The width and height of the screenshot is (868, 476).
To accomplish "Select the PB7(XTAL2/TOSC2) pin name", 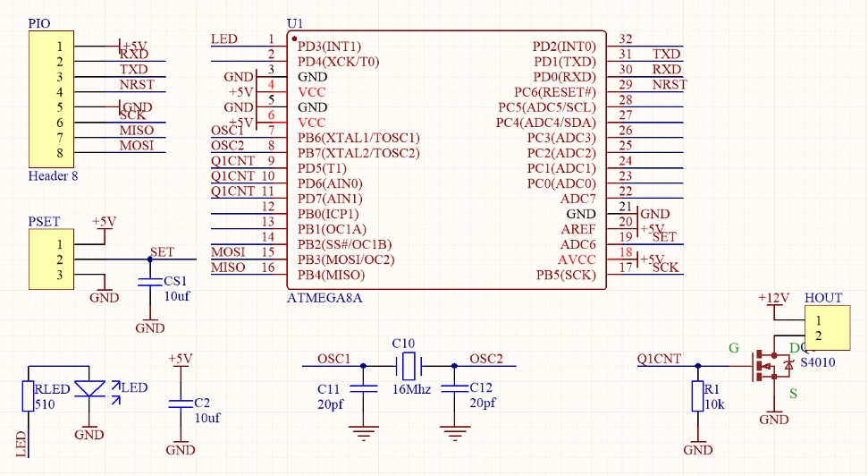I will (x=358, y=153).
